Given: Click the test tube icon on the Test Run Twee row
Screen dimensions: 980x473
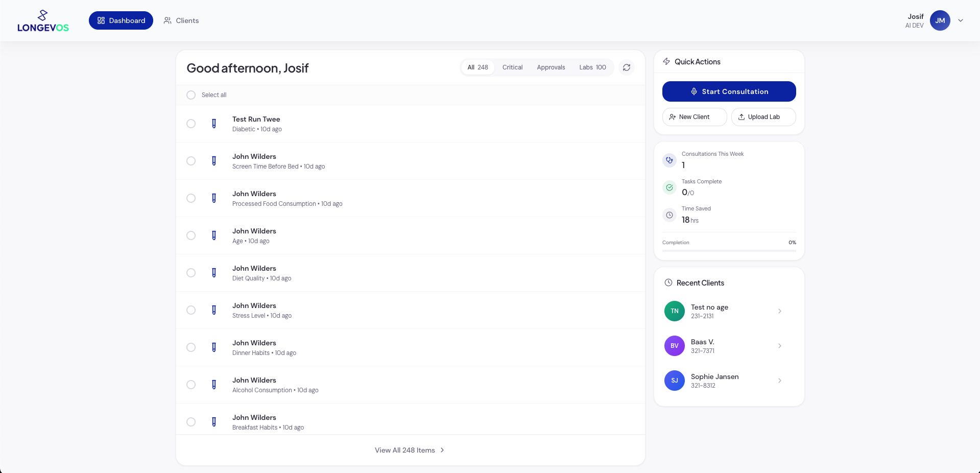Looking at the screenshot, I should point(214,124).
